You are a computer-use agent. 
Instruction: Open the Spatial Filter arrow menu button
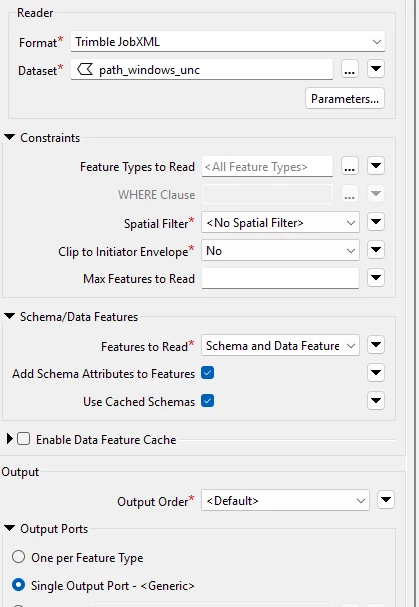[x=376, y=222]
